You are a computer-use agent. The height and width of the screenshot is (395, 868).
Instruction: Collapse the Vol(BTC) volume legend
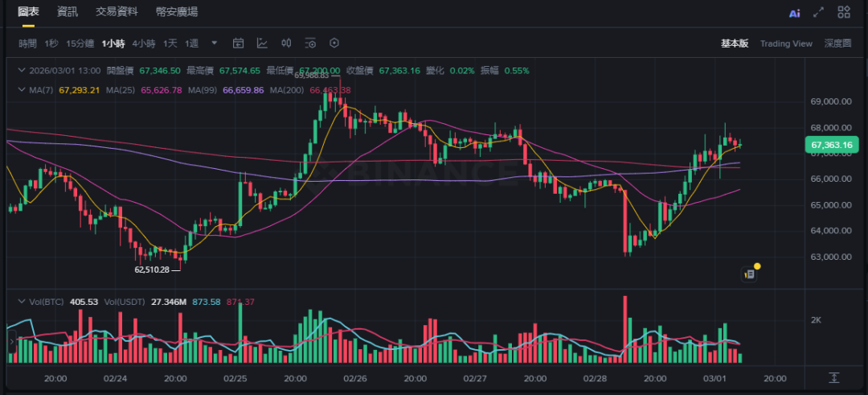(22, 302)
